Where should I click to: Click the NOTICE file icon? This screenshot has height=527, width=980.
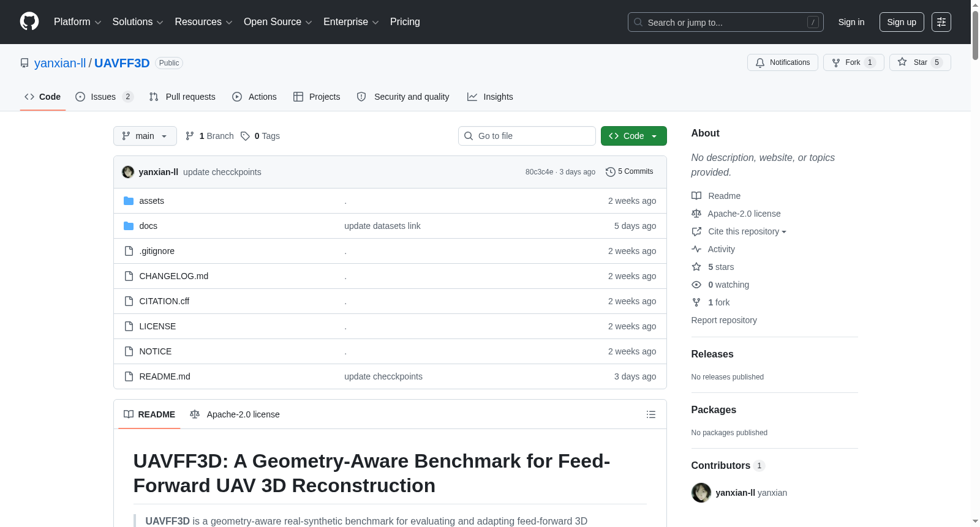129,351
